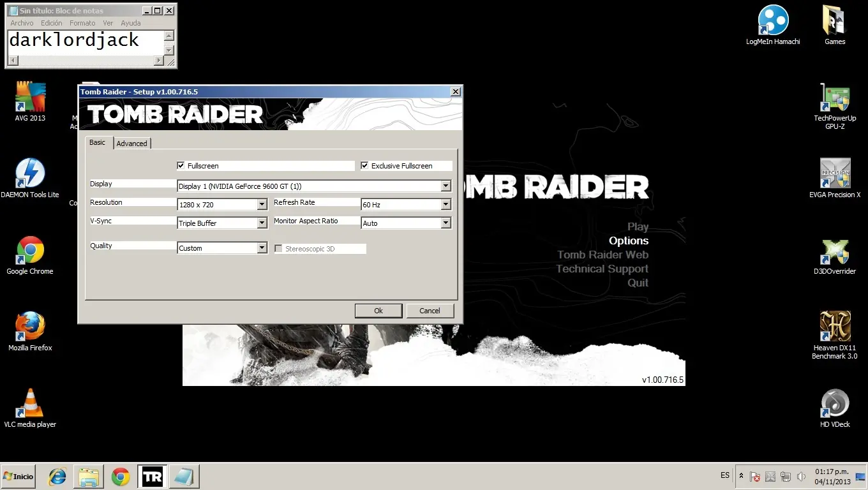This screenshot has height=490, width=868.
Task: Click the Notepad horizontal scrollbar right arrow
Action: click(158, 61)
